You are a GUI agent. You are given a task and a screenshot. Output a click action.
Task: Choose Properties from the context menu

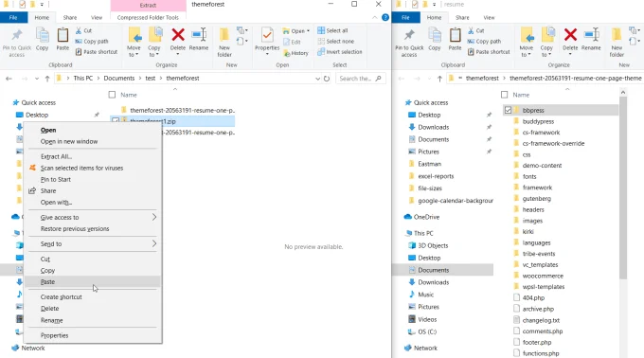[x=93, y=335]
